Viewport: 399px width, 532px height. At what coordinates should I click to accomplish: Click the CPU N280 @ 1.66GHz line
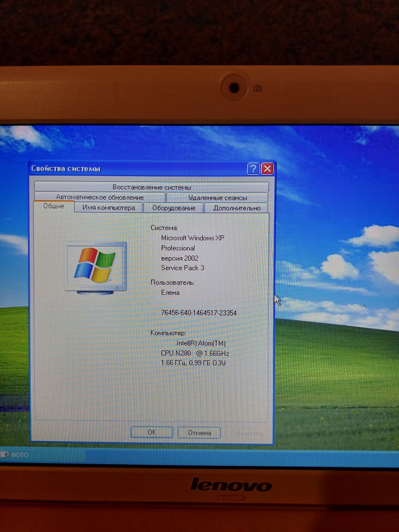pos(195,353)
